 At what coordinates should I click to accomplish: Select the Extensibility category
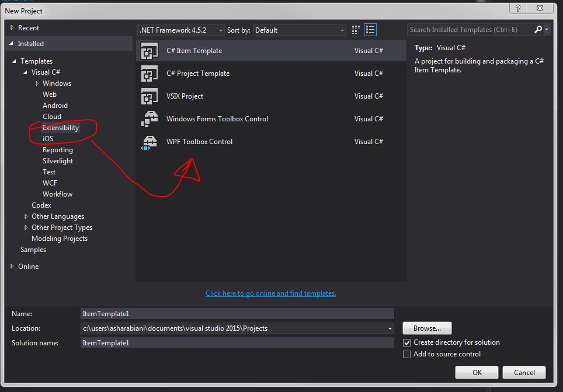(x=60, y=128)
